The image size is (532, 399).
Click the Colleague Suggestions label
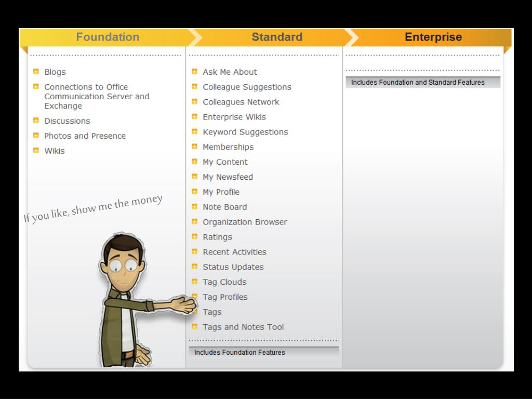[247, 87]
